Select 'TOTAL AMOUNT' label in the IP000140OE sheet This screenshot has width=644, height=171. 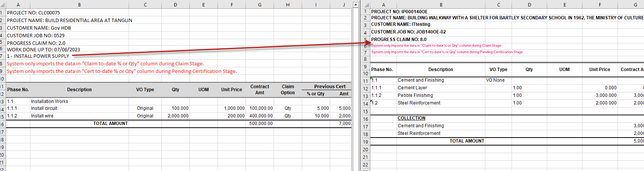pyautogui.click(x=467, y=141)
